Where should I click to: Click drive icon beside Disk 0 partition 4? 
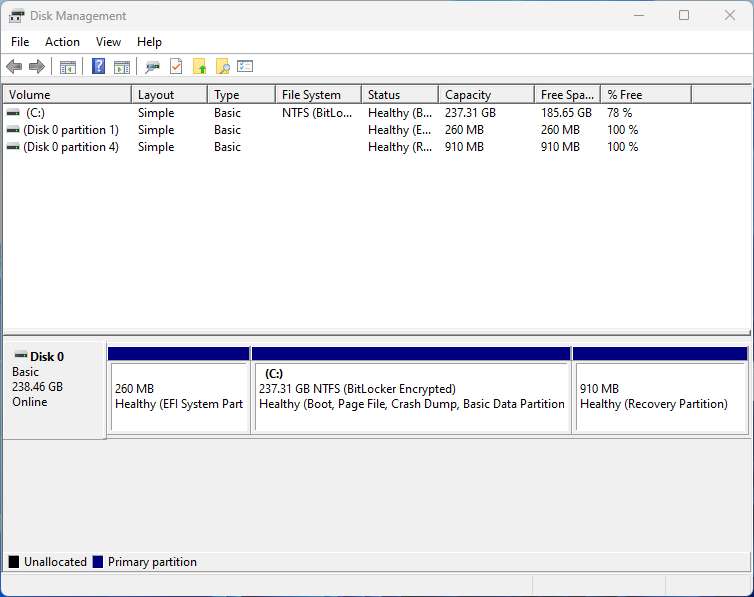pos(13,147)
